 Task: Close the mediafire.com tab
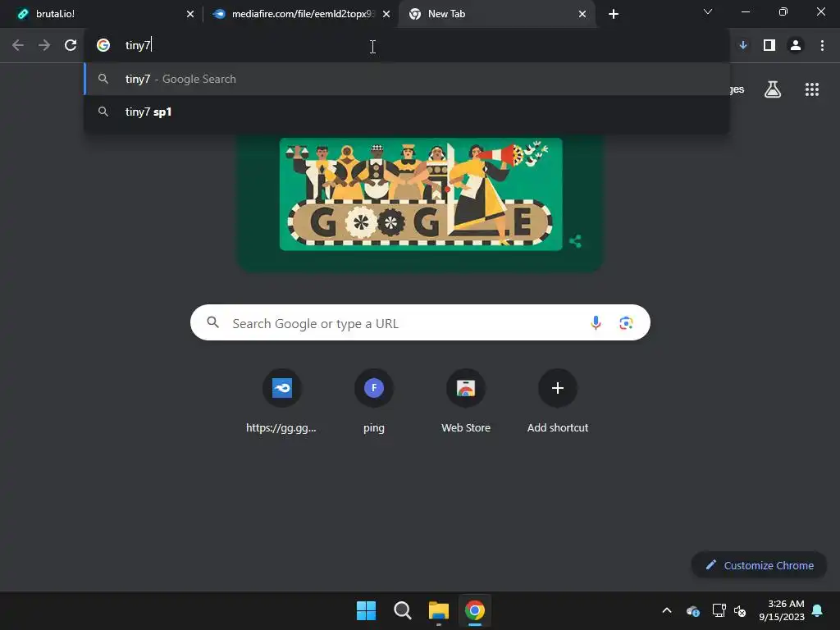point(386,14)
